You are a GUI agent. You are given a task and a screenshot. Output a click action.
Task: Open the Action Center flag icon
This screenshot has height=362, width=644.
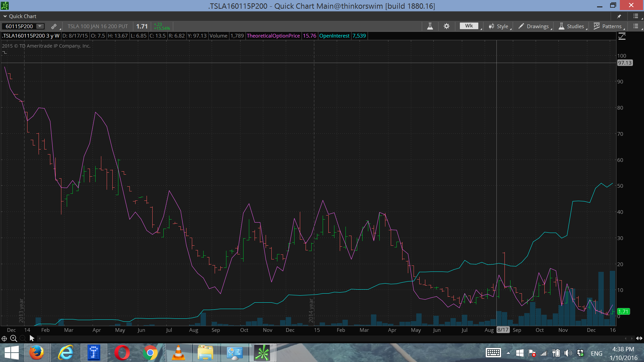click(x=532, y=353)
